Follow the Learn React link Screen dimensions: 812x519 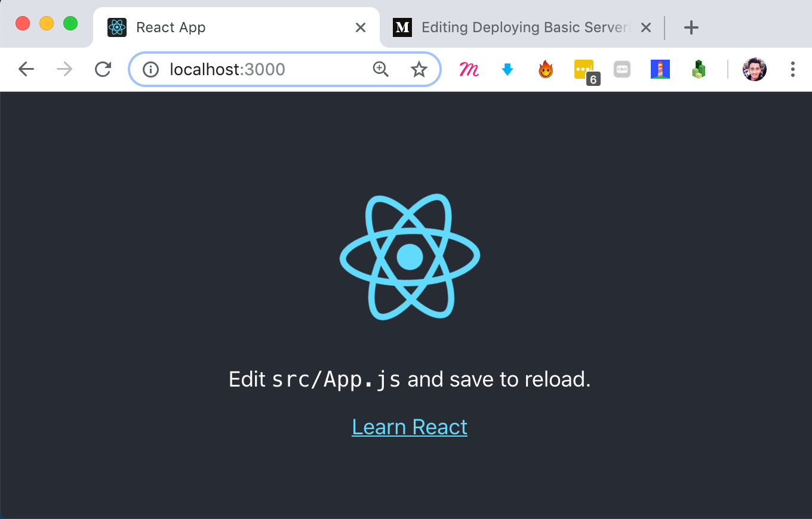[410, 427]
